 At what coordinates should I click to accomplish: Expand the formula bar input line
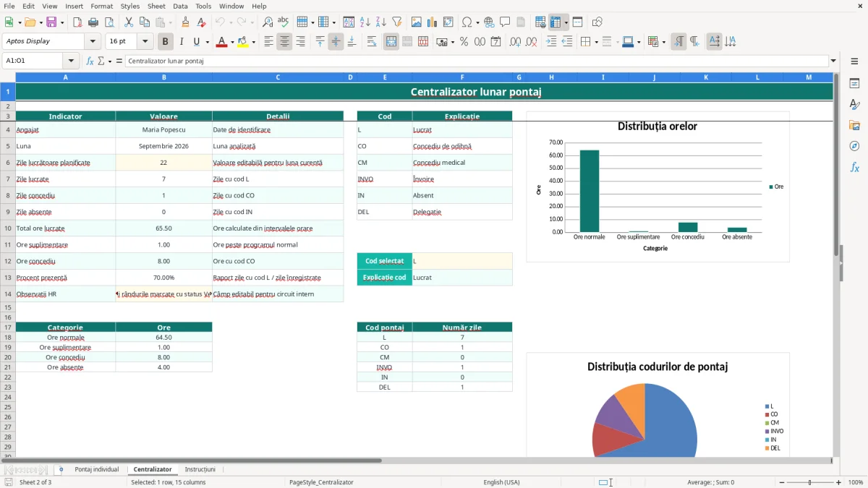pyautogui.click(x=833, y=61)
